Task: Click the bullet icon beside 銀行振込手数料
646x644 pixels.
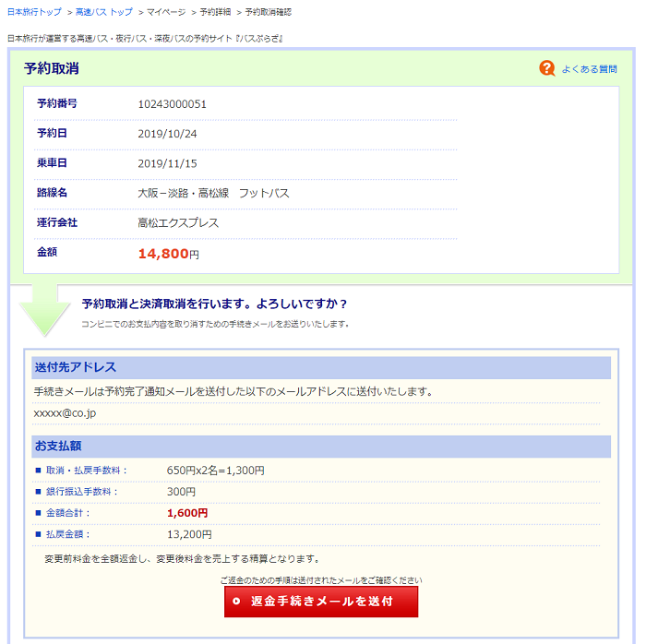Action: point(38,492)
